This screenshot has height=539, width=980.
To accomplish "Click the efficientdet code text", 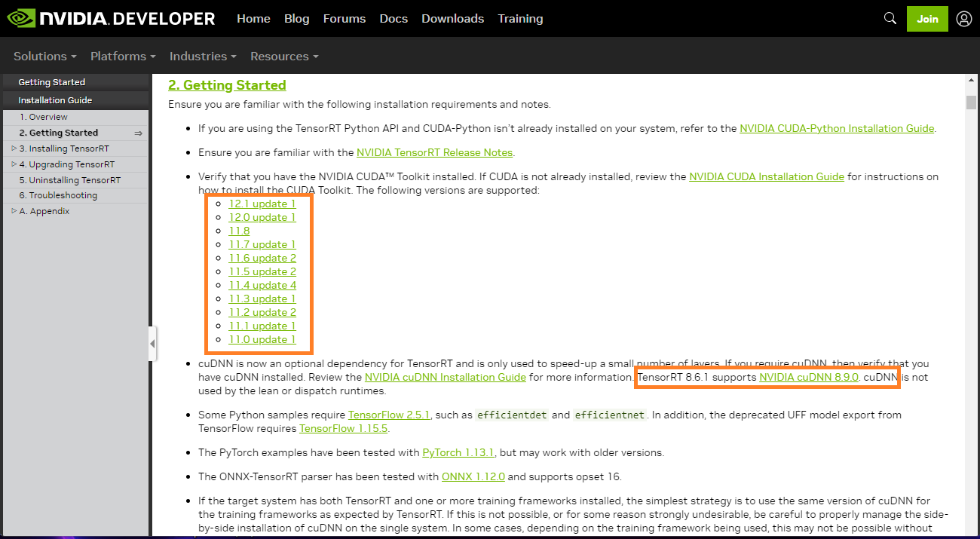I will point(512,415).
